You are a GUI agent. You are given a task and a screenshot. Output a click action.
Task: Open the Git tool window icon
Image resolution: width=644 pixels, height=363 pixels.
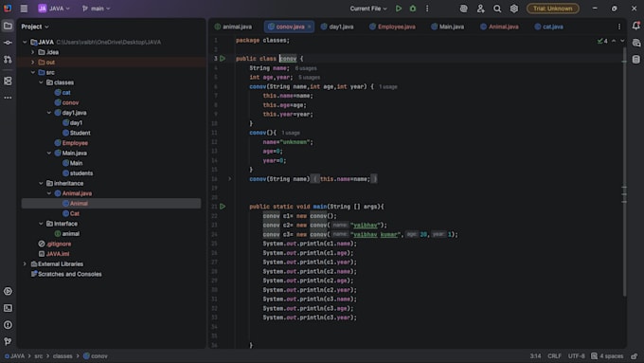point(8,341)
